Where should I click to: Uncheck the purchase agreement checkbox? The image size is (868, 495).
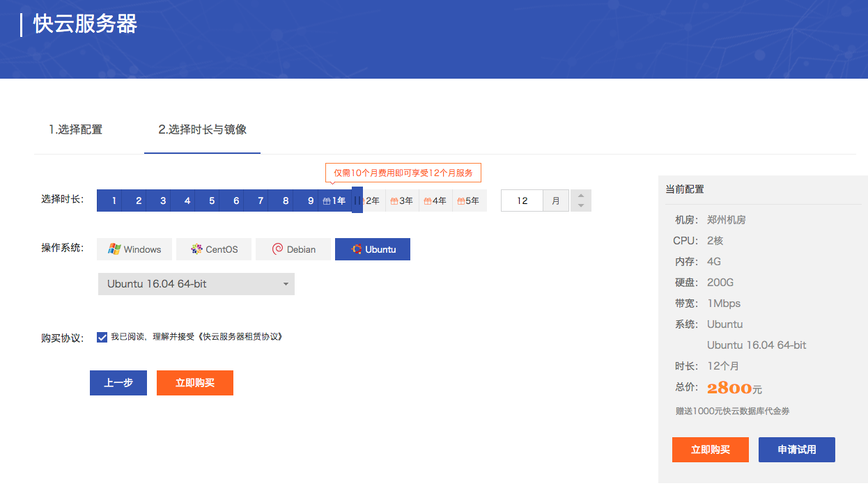click(101, 337)
